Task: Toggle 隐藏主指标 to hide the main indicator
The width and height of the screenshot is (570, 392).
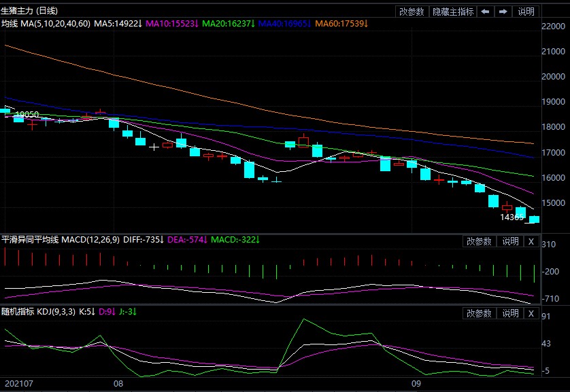Action: point(453,12)
